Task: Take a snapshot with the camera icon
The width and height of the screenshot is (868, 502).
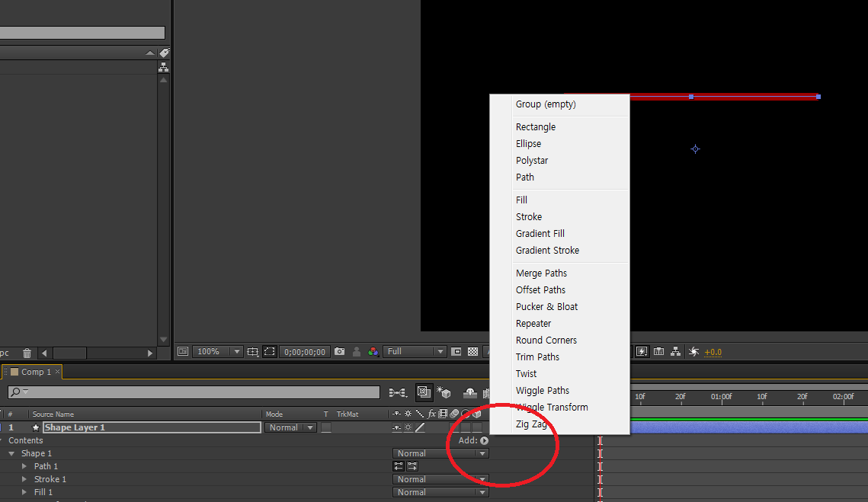Action: tap(339, 351)
